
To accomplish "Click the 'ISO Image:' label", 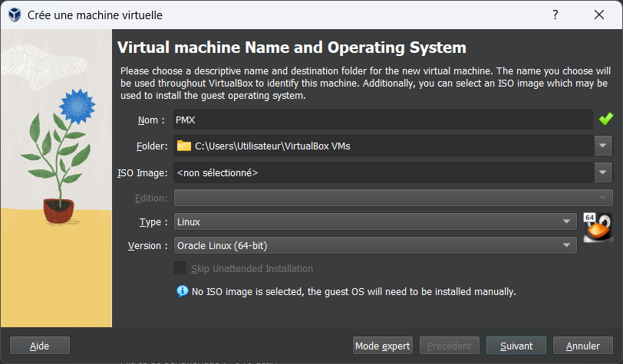I will pyautogui.click(x=143, y=172).
